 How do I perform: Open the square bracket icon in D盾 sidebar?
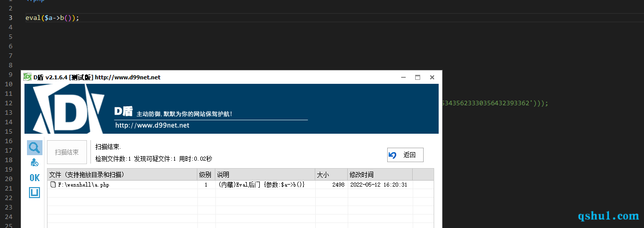pos(34,193)
